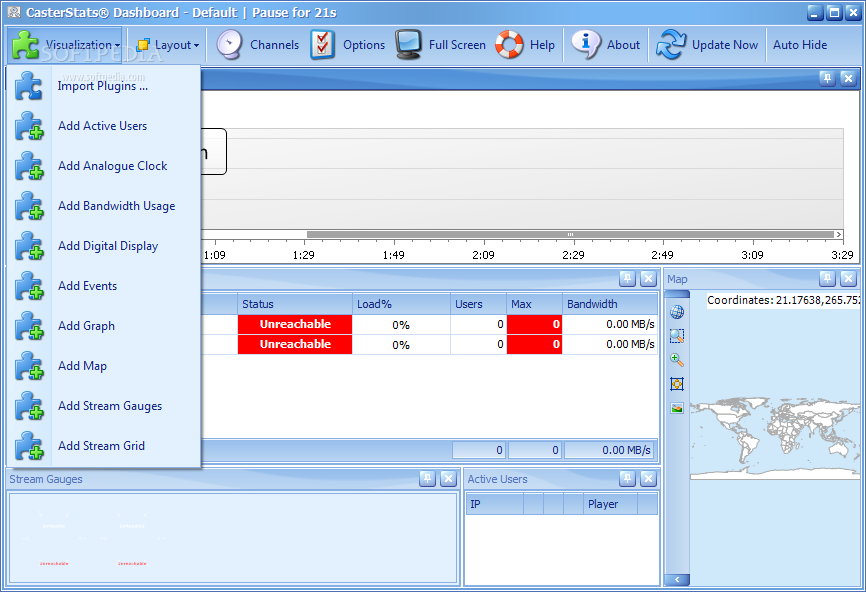This screenshot has width=866, height=592.
Task: Click the Channels clock icon
Action: (229, 45)
